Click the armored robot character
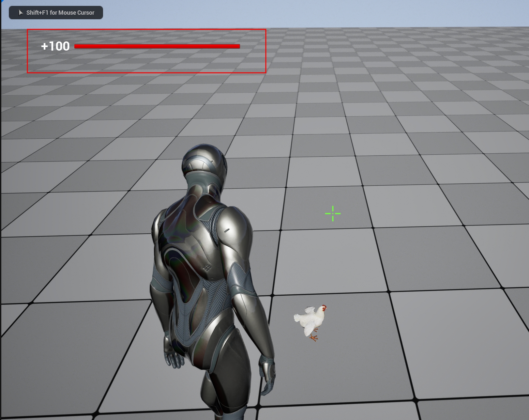Image resolution: width=529 pixels, height=420 pixels. pos(213,282)
